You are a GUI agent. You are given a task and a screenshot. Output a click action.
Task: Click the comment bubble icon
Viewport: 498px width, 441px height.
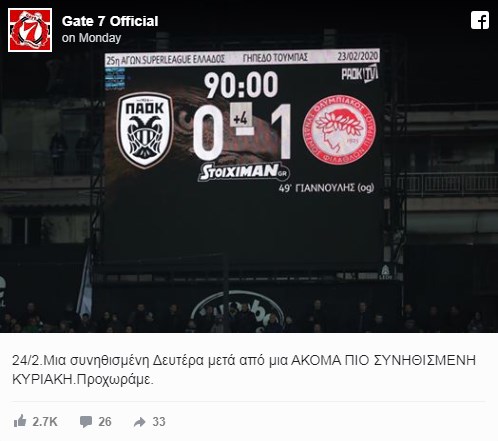click(x=86, y=422)
